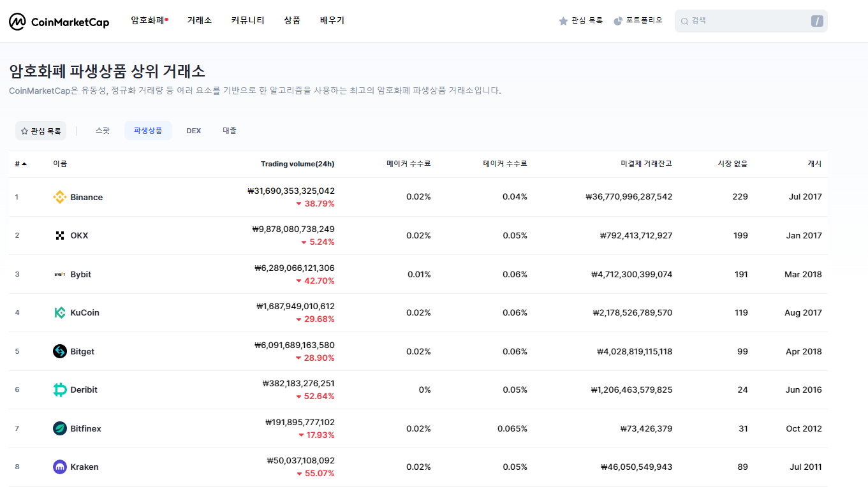Open the OKX exchange page
The width and height of the screenshot is (868, 487).
[x=79, y=235]
